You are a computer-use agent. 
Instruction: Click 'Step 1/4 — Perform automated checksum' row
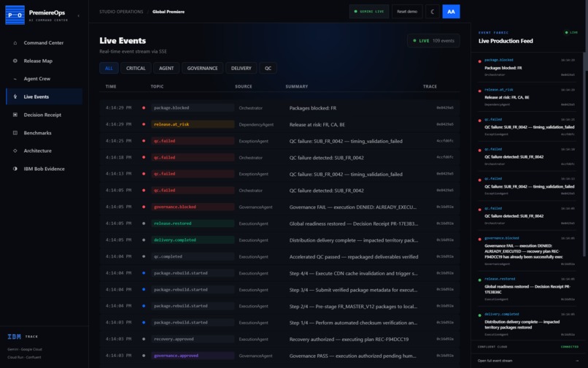[x=279, y=323]
